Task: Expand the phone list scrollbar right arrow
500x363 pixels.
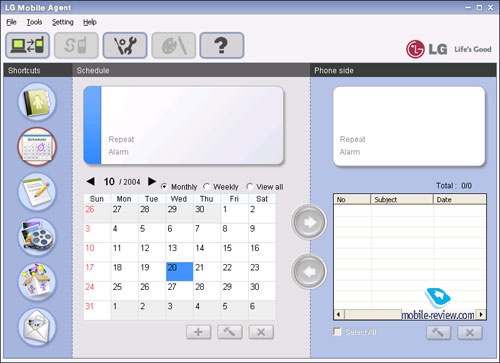Action: click(481, 314)
